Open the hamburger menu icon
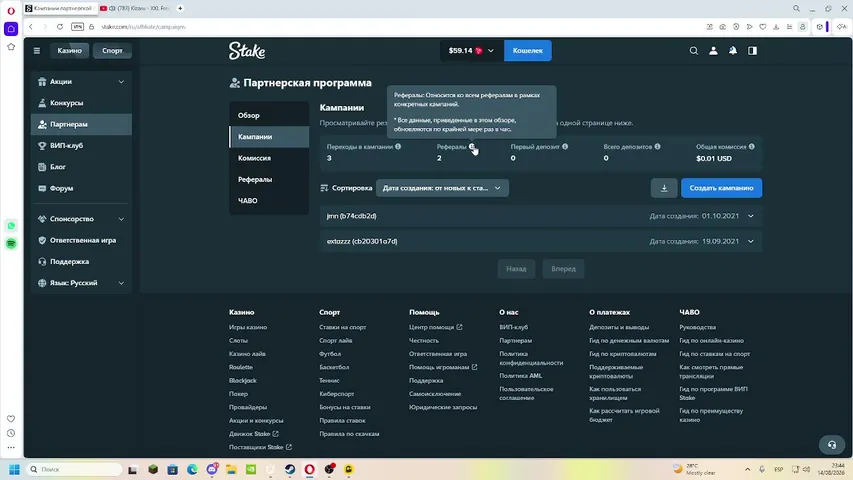 [36, 51]
